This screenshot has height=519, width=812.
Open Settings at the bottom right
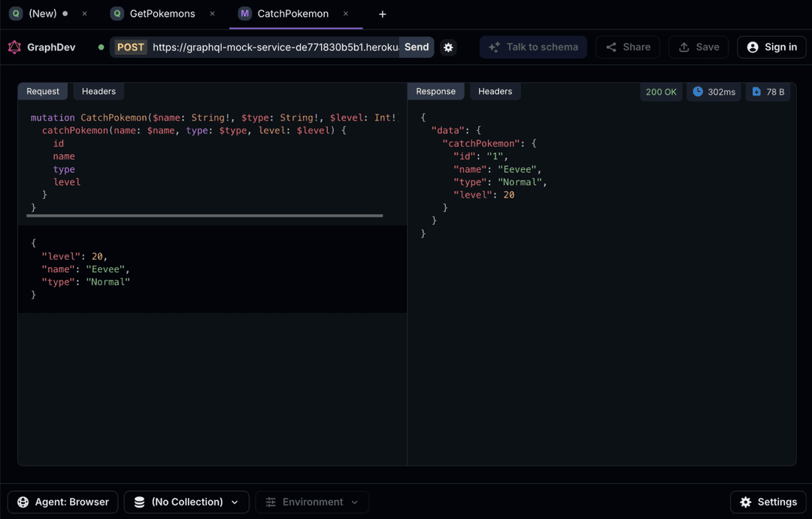[768, 502]
